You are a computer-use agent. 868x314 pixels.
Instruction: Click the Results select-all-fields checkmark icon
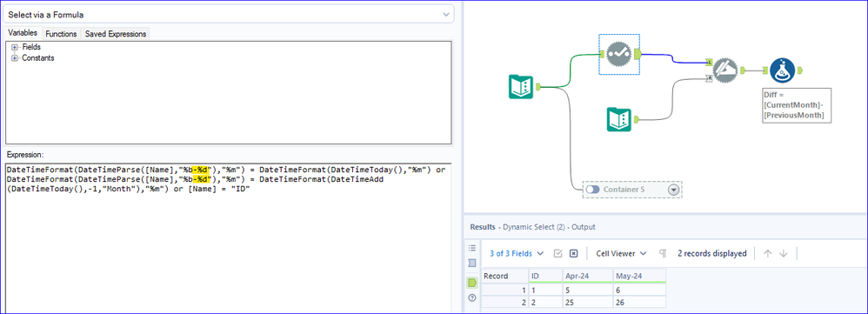click(x=558, y=253)
